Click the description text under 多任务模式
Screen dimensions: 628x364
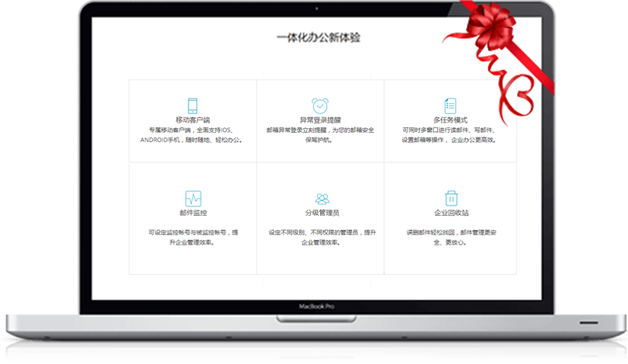coord(449,135)
